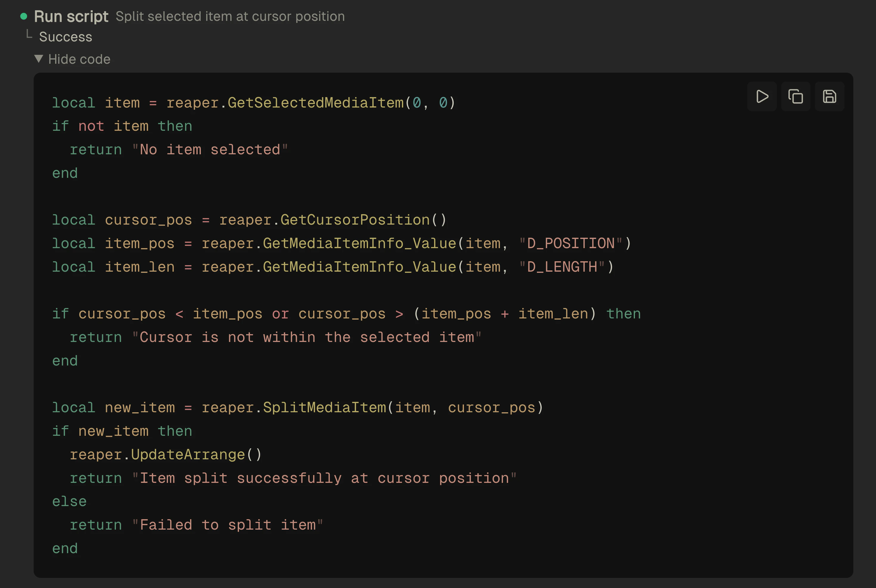The height and width of the screenshot is (588, 876).
Task: Click the Success result line
Action: [x=65, y=37]
